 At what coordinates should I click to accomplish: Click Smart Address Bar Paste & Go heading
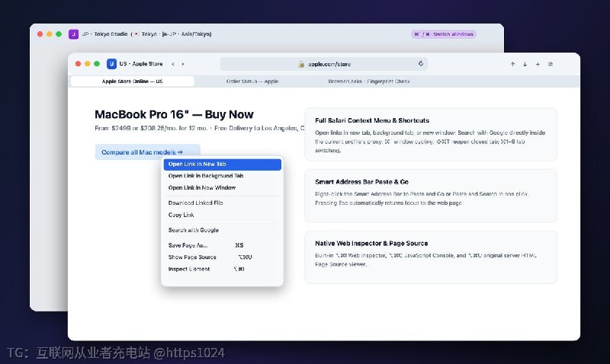coord(361,182)
